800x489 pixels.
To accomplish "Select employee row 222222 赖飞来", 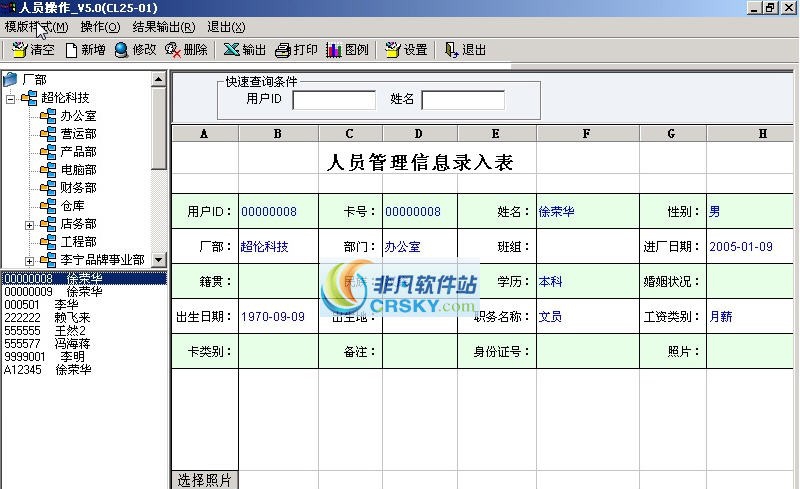I will [x=84, y=317].
